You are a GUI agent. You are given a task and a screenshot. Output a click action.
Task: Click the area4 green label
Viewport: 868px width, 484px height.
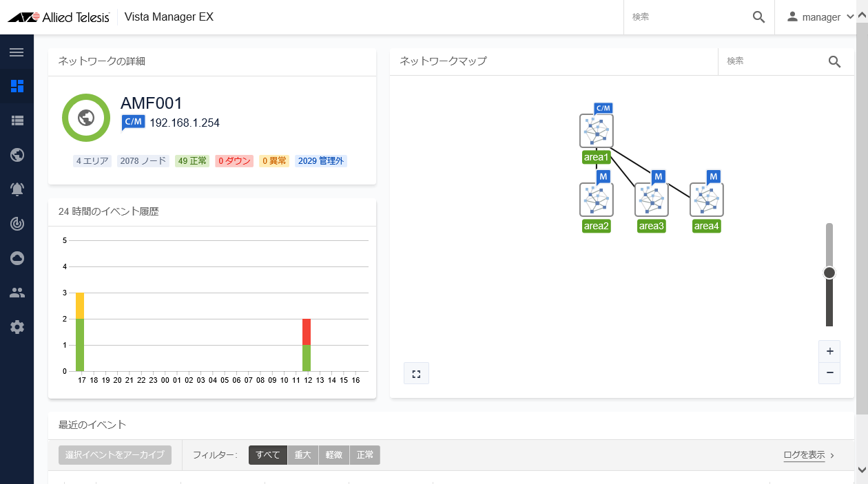coord(707,226)
